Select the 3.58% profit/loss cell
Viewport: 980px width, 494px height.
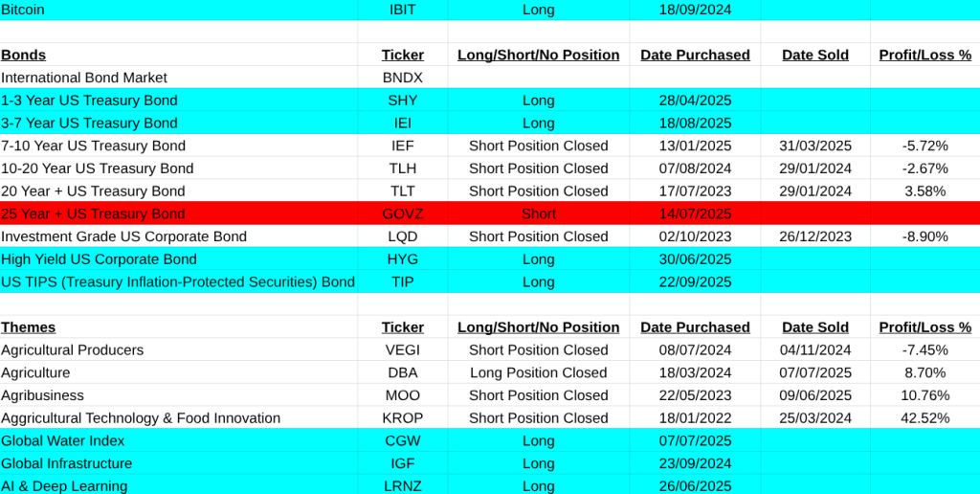[x=924, y=191]
